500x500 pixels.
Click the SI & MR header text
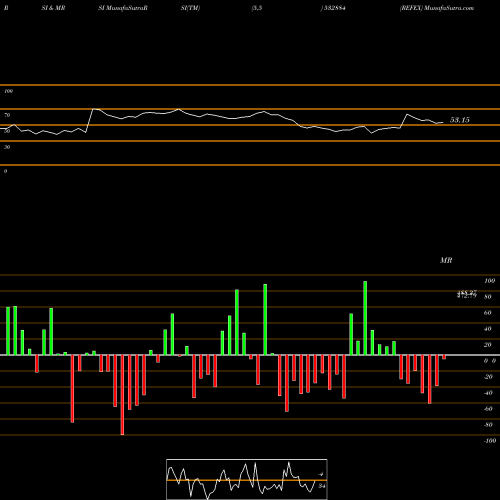pyautogui.click(x=53, y=8)
